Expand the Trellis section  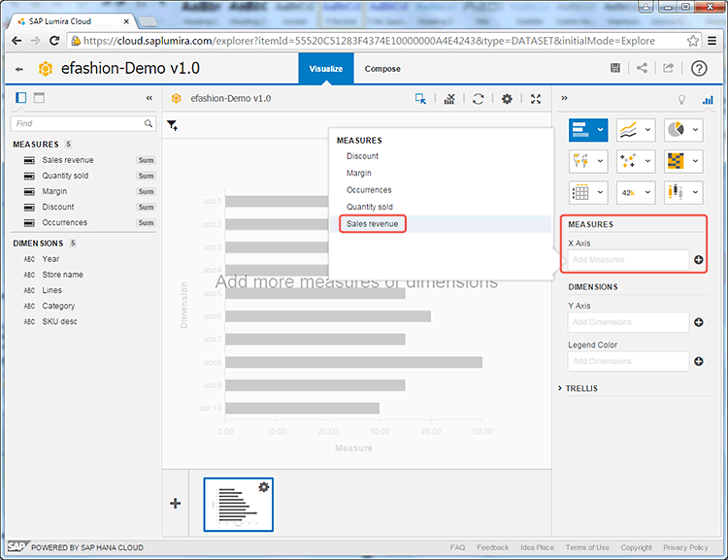(582, 388)
